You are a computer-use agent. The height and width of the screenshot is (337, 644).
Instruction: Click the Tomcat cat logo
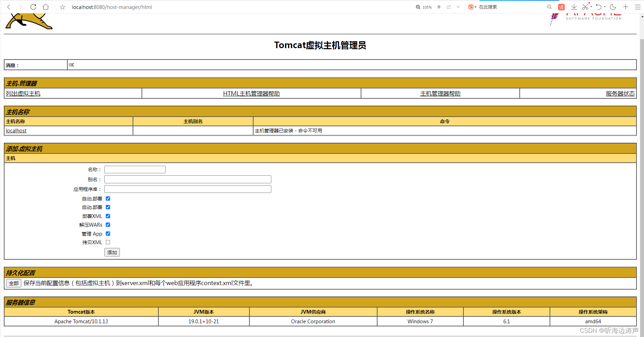[29, 21]
